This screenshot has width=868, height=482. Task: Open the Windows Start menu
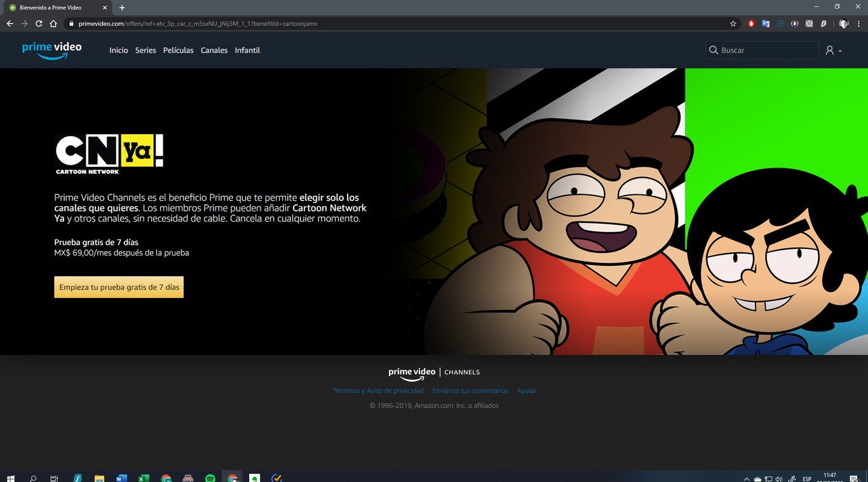(10, 478)
